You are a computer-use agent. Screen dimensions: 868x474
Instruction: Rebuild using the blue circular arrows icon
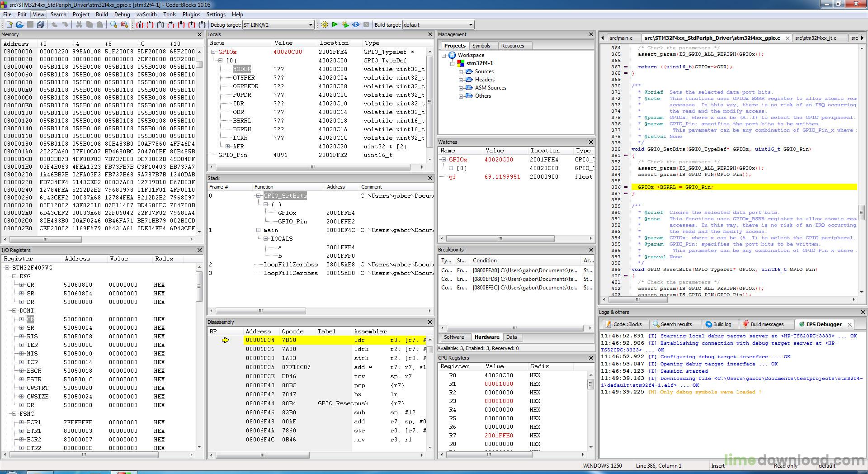(356, 25)
